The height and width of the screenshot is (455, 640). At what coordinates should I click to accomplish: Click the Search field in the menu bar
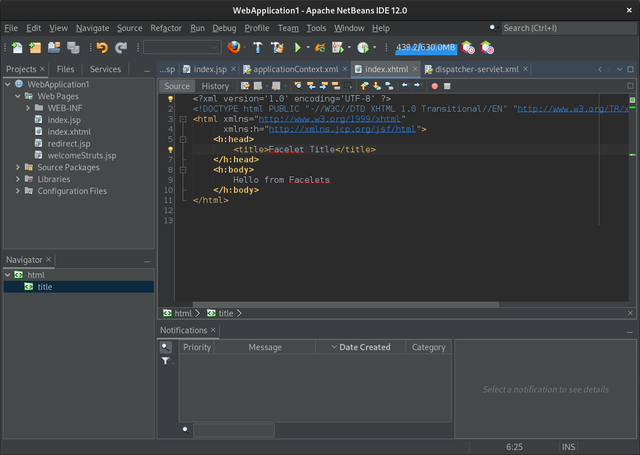(567, 28)
